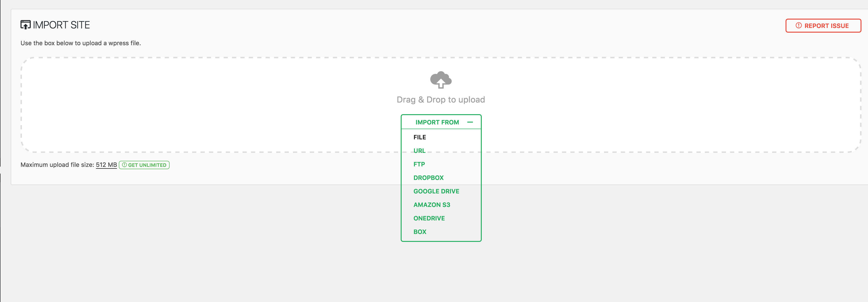868x302 pixels.
Task: Select URL as import source
Action: [419, 150]
